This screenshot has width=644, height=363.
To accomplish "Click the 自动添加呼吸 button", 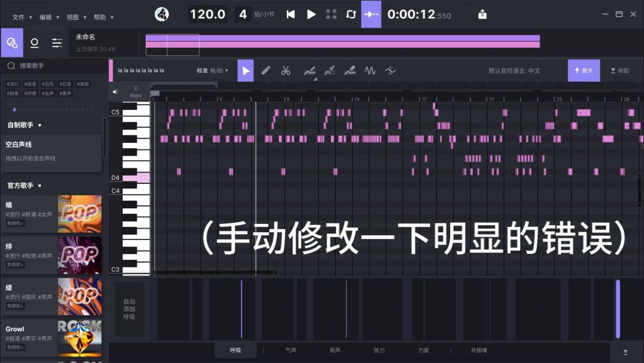I will click(x=129, y=309).
